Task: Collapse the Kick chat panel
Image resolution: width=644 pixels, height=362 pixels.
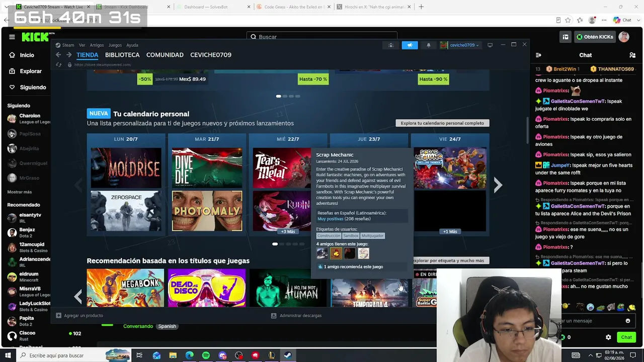Action: click(538, 55)
